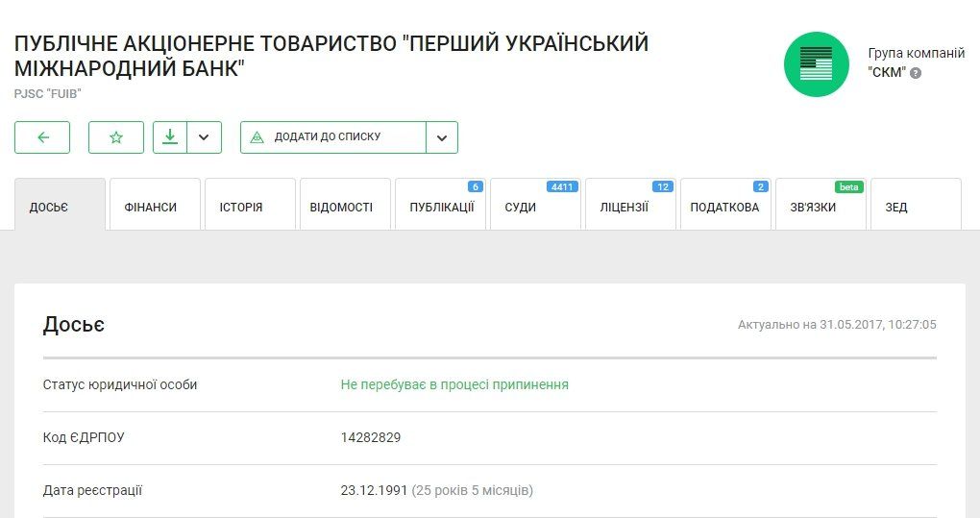Switch to the ЗВ'ЯЗКИ beta tab
This screenshot has height=518, width=980.
coord(821,205)
